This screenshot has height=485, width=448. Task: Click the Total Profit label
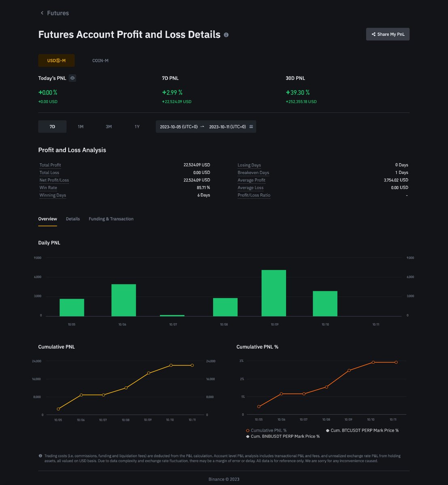coord(50,165)
